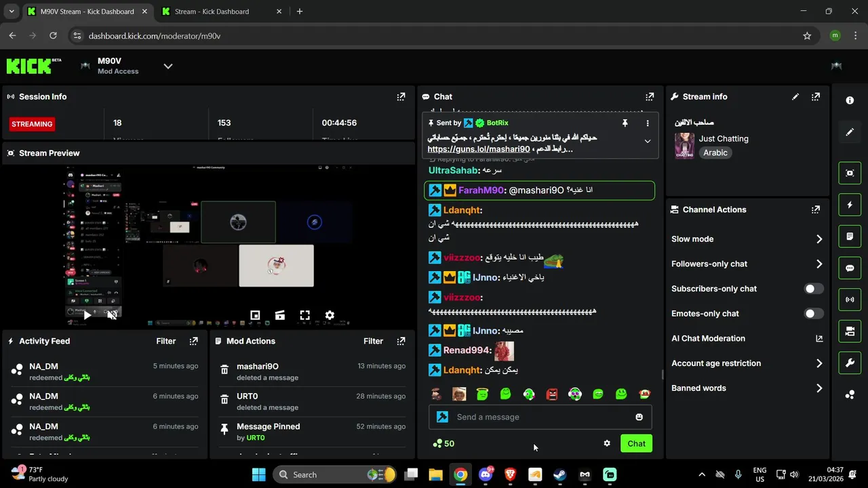Viewport: 868px width, 488px height.
Task: Open a new browser tab
Action: [300, 12]
